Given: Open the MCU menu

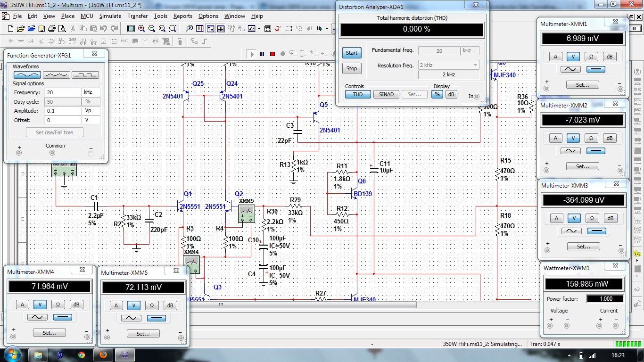Looking at the screenshot, I should point(87,16).
